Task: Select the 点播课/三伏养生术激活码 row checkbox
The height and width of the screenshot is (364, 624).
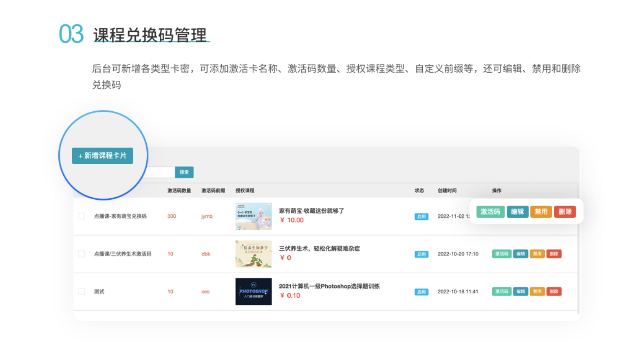Action: (82, 254)
